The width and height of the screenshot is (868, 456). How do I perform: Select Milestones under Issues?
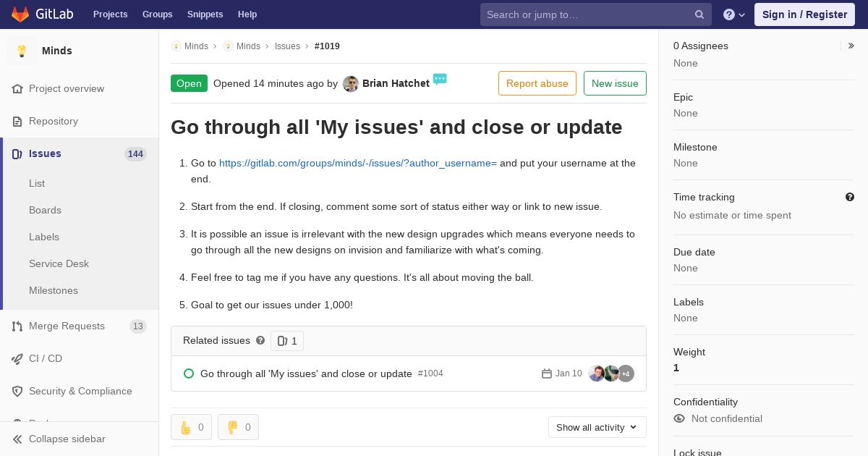point(54,290)
